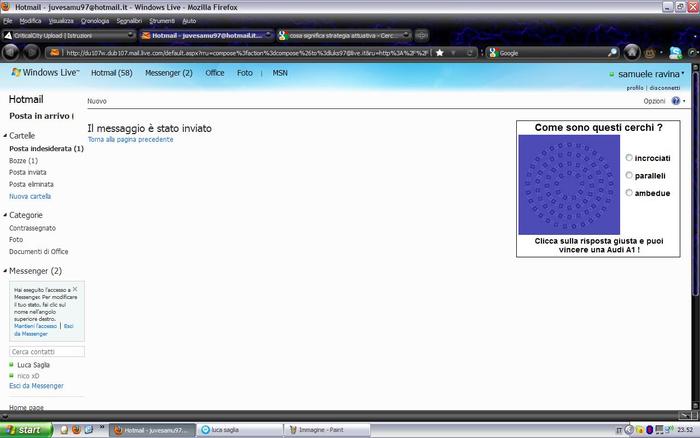Collapse the Categorie section

click(5, 215)
